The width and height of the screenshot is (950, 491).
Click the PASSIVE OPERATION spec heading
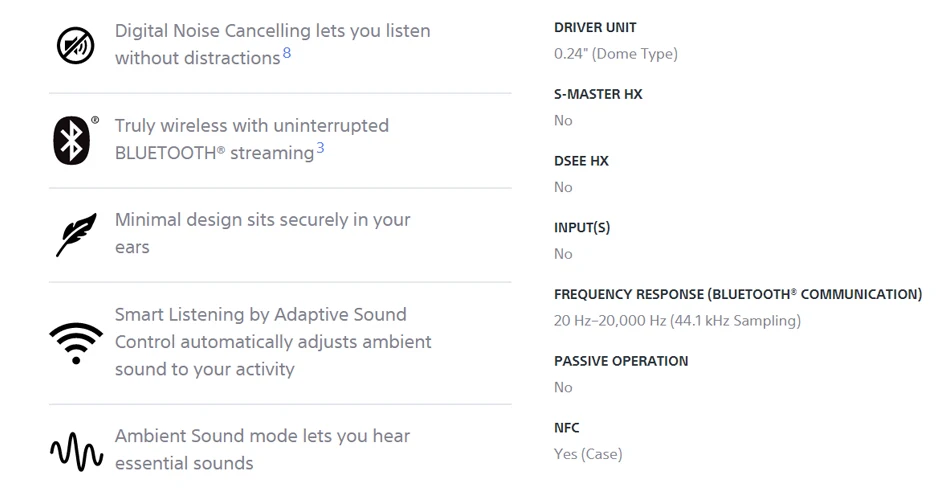pos(621,361)
